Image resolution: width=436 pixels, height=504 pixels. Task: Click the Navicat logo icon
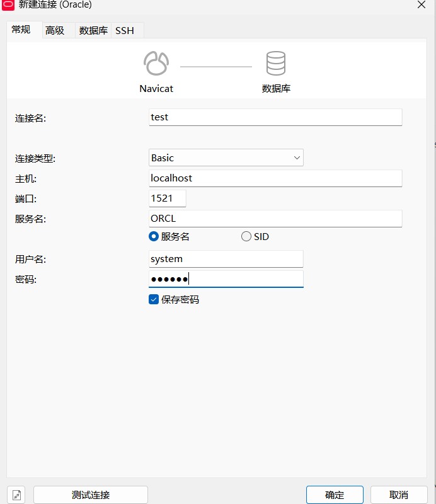tap(156, 64)
